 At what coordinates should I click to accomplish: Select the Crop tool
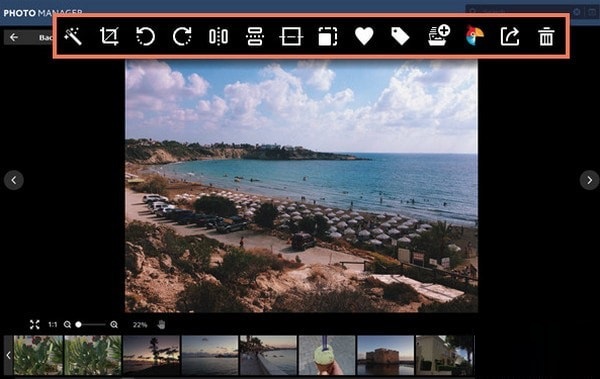click(109, 37)
